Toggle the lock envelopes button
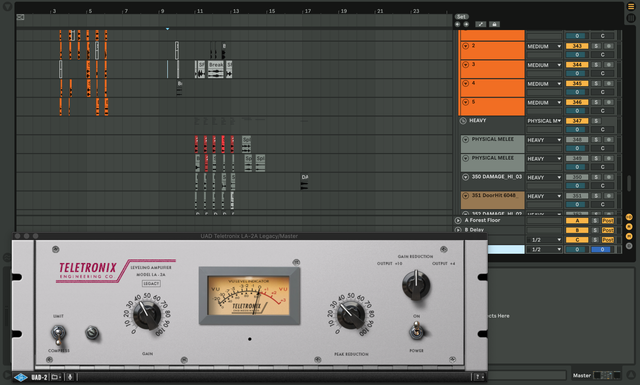 494,24
